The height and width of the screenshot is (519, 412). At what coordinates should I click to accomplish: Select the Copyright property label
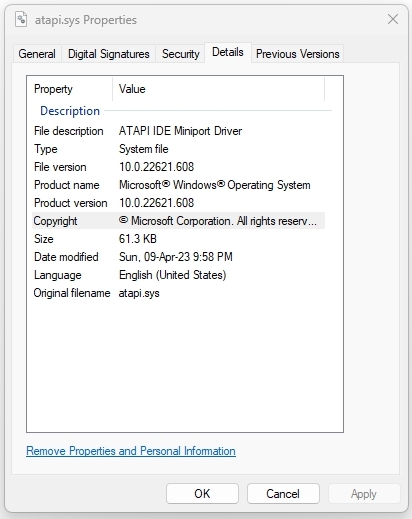click(55, 221)
